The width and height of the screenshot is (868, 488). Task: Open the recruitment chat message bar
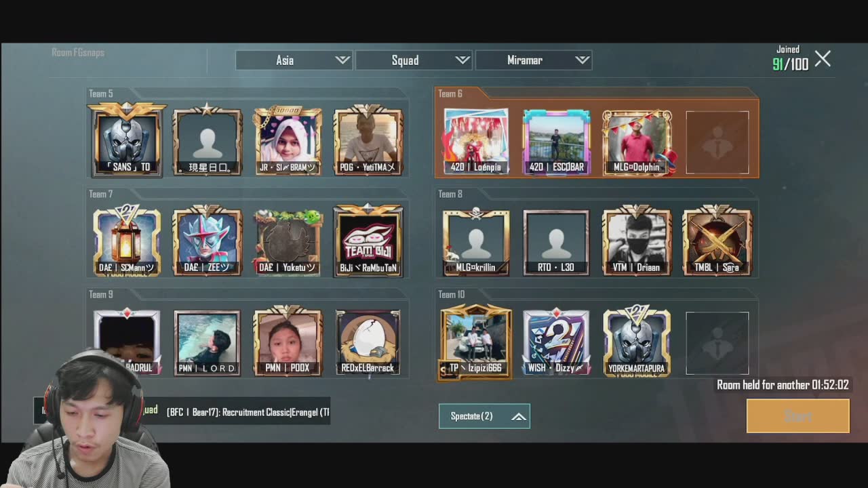pyautogui.click(x=248, y=412)
